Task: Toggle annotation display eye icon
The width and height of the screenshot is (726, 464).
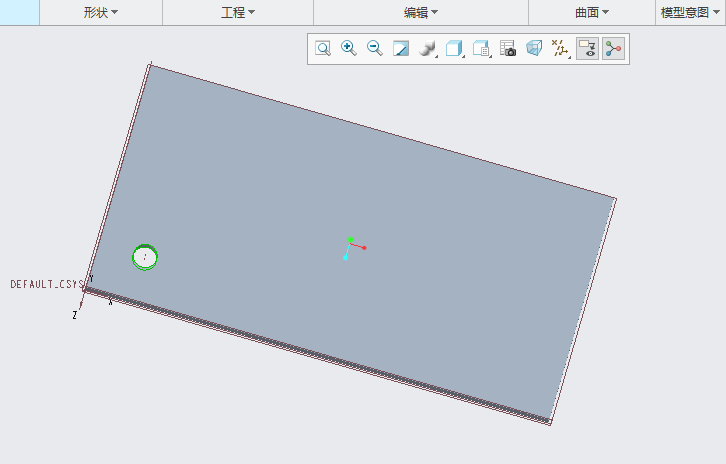Action: tap(587, 48)
